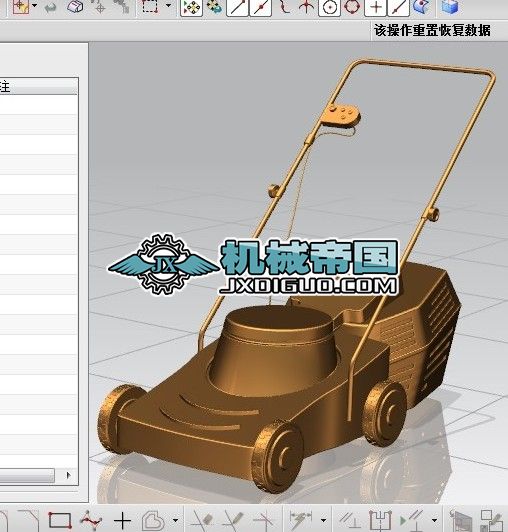Screen dimensions: 508x532
Task: Toggle the End Point snap option
Action: tap(238, 7)
